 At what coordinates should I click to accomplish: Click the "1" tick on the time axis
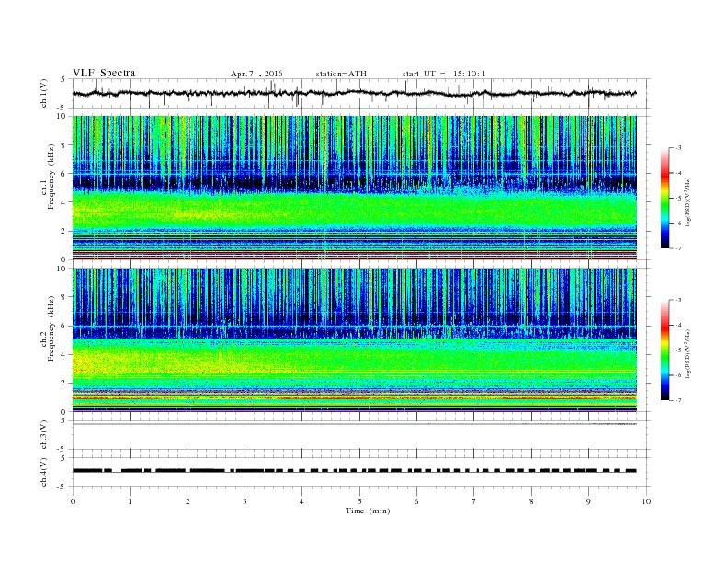(x=130, y=501)
